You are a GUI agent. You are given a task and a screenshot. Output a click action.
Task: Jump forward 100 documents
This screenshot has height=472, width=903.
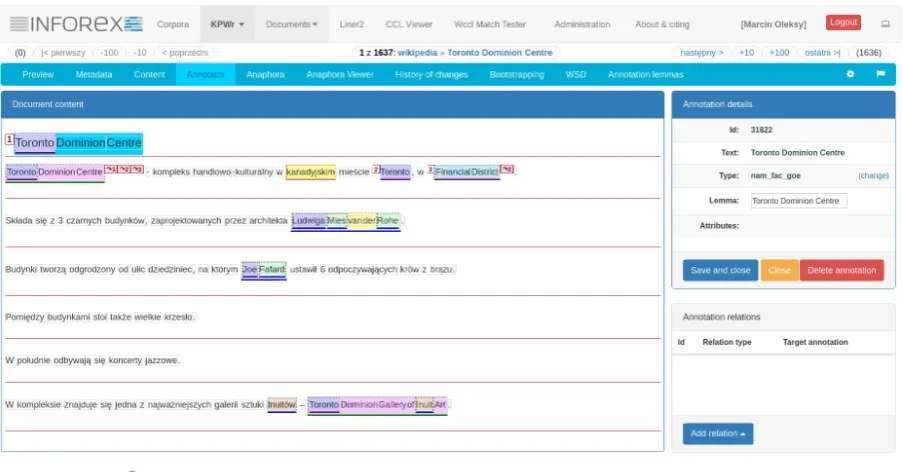point(779,52)
